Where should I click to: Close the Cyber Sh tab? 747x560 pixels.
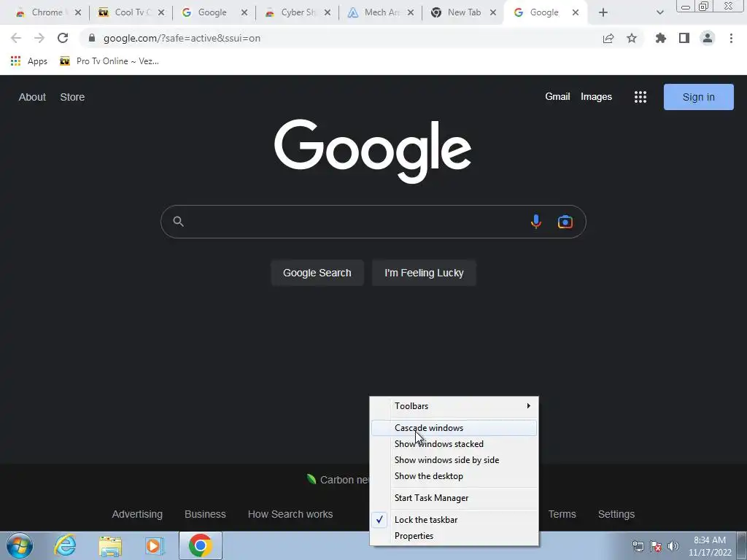328,12
